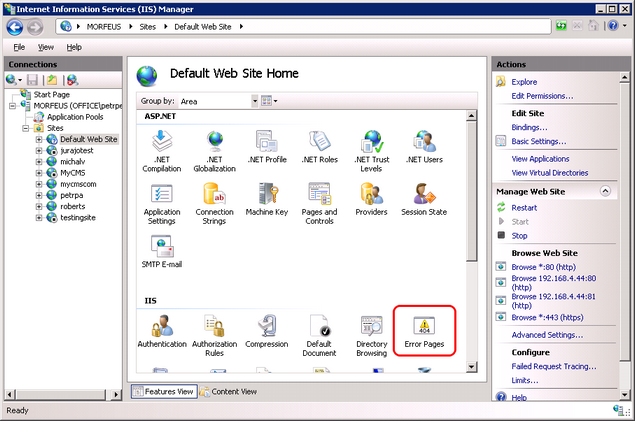Click features list scroll down arrow
Viewport: 635px width, 421px height.
tap(471, 367)
